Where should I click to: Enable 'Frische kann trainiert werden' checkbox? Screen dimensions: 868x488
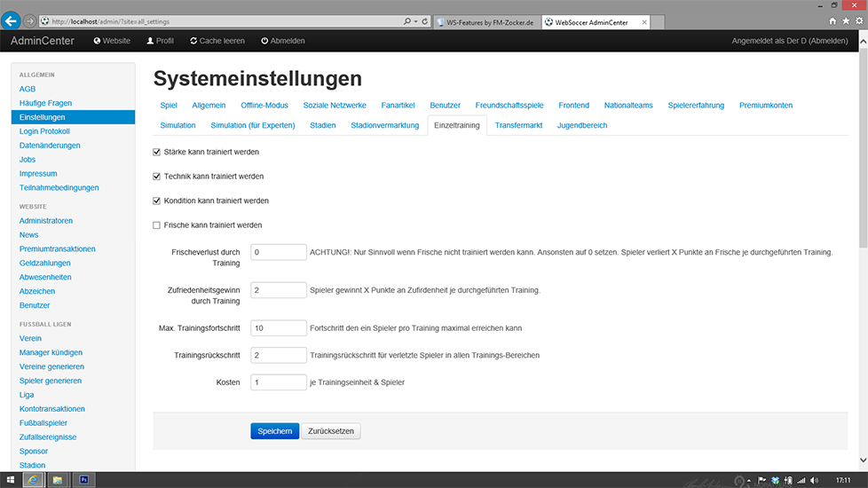[x=157, y=225]
